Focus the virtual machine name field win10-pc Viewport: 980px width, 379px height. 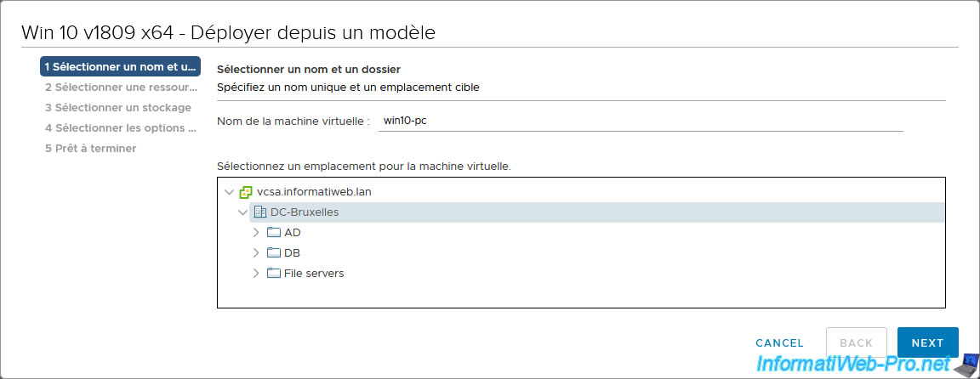[641, 122]
